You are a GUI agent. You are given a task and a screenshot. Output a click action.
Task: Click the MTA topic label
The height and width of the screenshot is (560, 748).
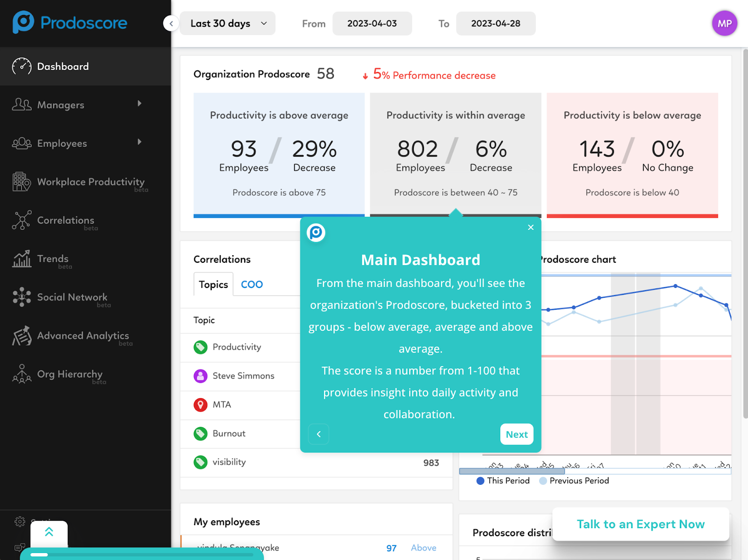[x=222, y=404]
